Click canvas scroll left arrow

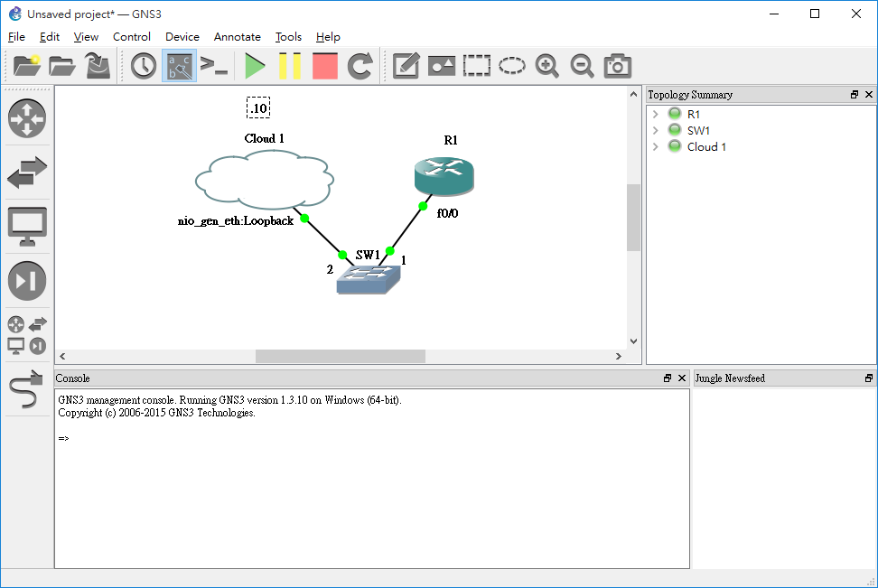[x=62, y=356]
